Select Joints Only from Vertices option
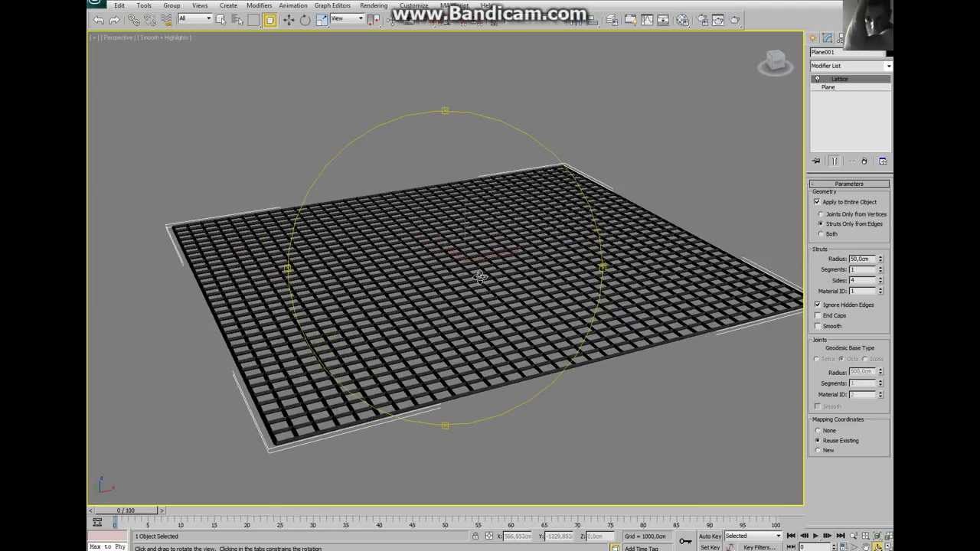The height and width of the screenshot is (551, 980). pos(822,214)
